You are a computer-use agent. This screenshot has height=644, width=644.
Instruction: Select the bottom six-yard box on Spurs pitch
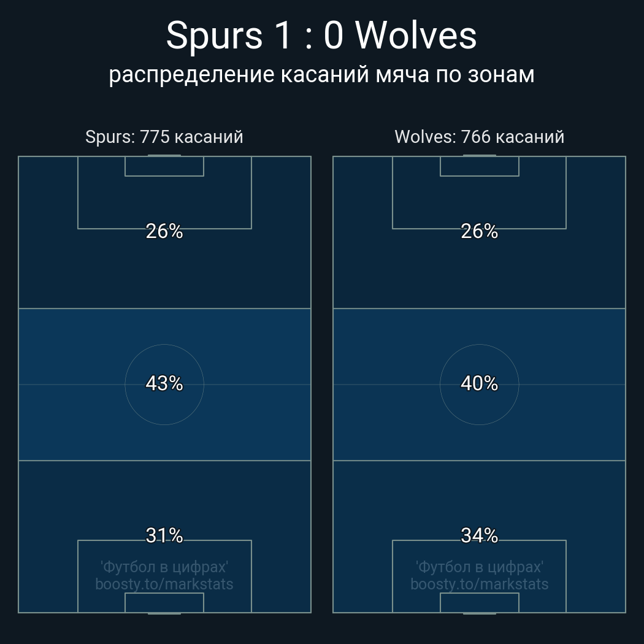coord(164,602)
